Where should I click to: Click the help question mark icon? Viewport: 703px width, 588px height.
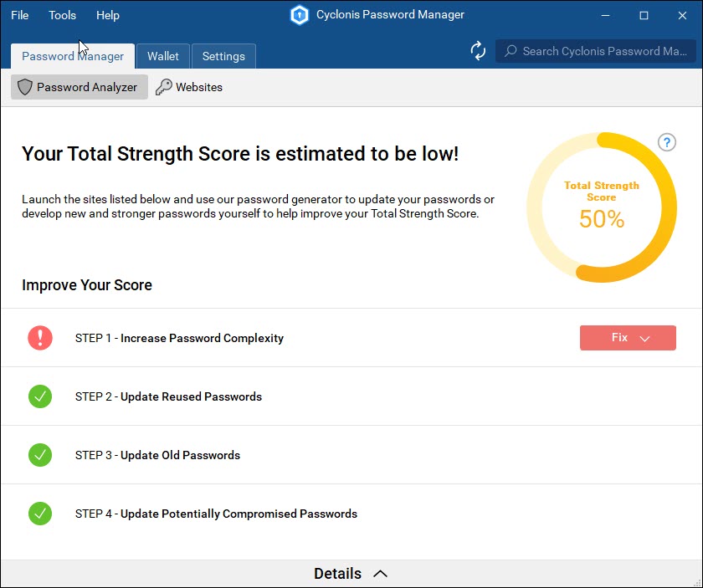[x=667, y=142]
